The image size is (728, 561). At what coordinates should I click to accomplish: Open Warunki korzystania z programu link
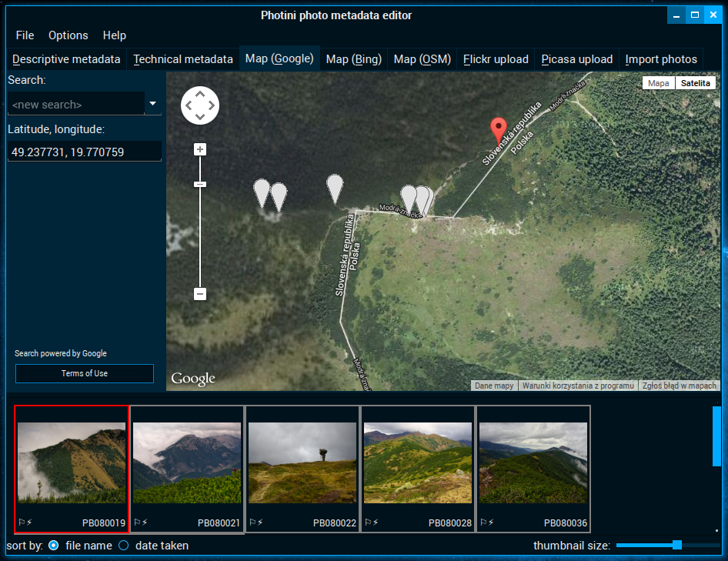point(578,386)
